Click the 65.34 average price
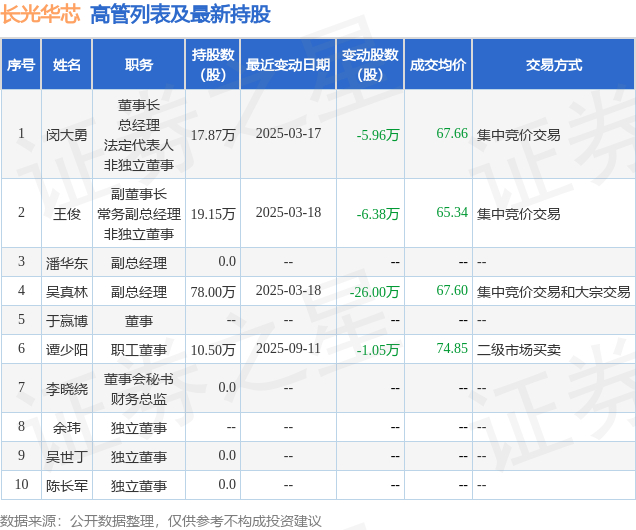 point(452,212)
